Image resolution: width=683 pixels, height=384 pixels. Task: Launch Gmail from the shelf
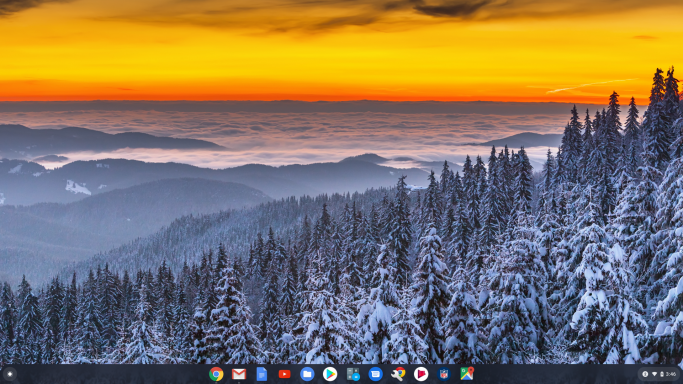(x=239, y=374)
